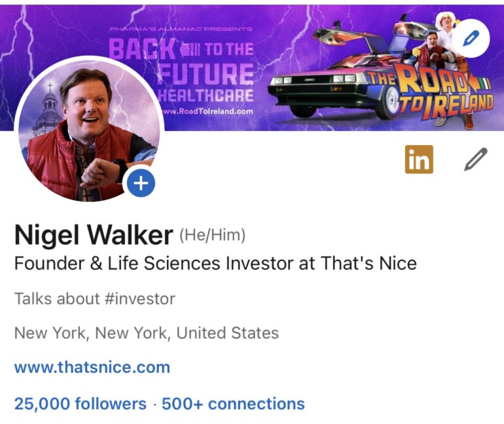Select the Founder & Life Sciences Investor headline
504x424 pixels.
[x=215, y=264]
